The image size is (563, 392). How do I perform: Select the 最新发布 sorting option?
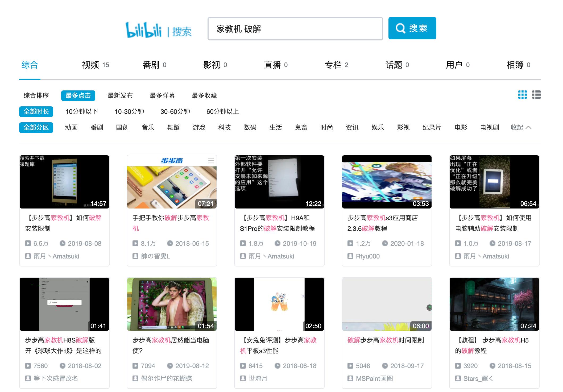[120, 95]
